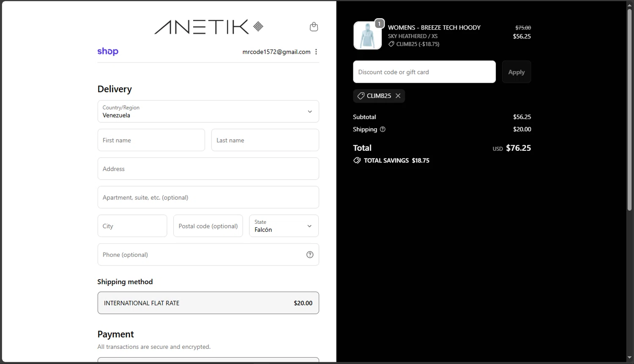634x364 pixels.
Task: Click the Payment section heading
Action: pyautogui.click(x=115, y=334)
